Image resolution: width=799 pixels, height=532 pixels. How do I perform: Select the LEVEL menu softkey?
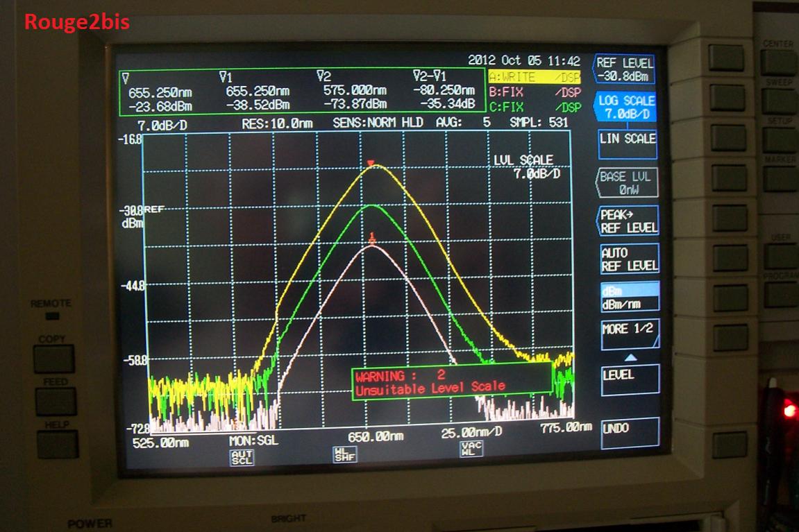click(x=630, y=380)
